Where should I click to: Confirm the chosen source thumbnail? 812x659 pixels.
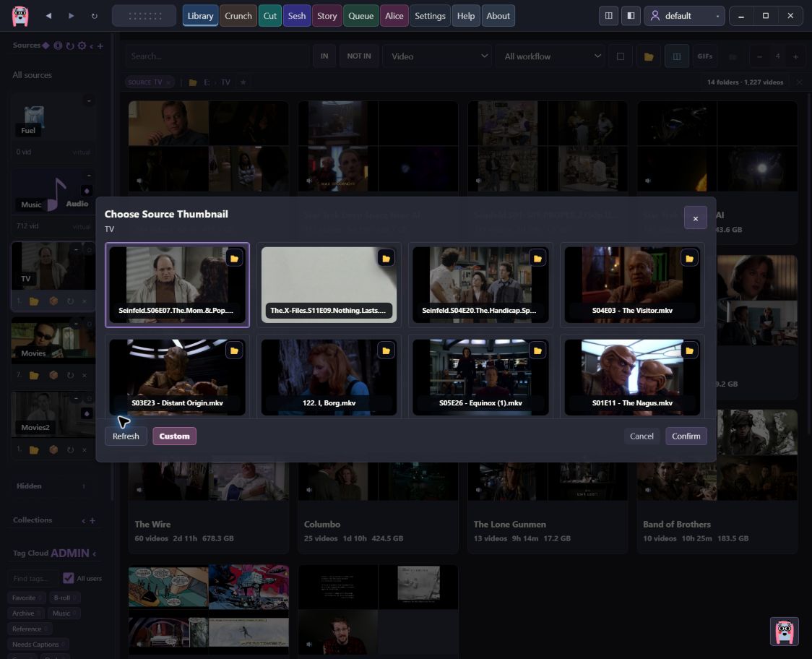click(686, 436)
